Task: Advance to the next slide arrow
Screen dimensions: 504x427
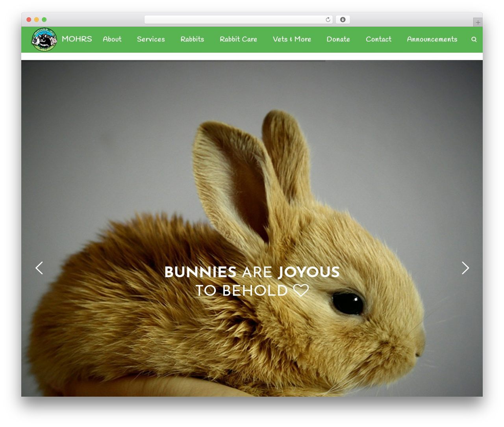Action: pyautogui.click(x=465, y=268)
